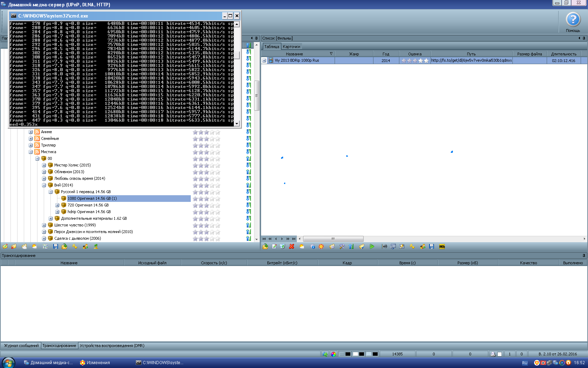
Task: Click the blue-green dotted grid icon
Action: coord(45,247)
